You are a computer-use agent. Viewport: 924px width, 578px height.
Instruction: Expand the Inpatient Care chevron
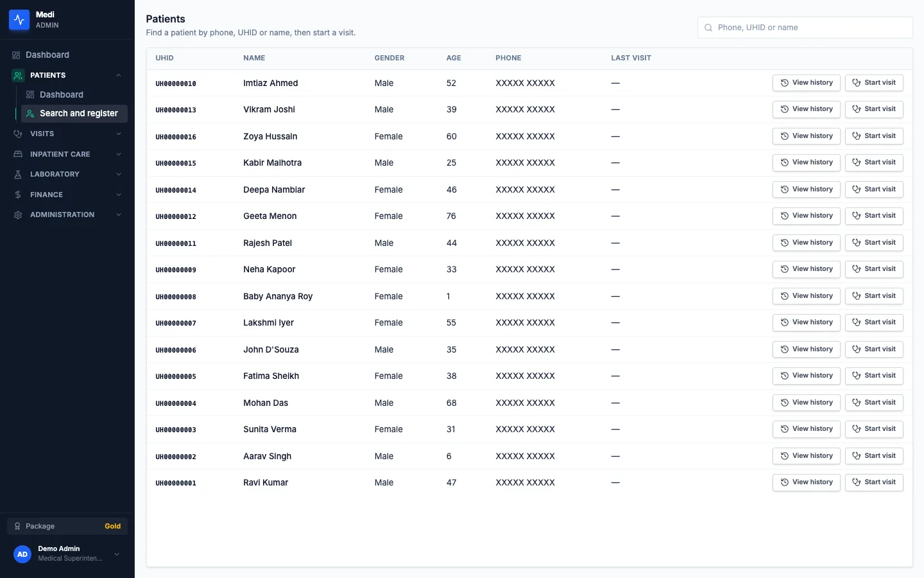point(119,154)
